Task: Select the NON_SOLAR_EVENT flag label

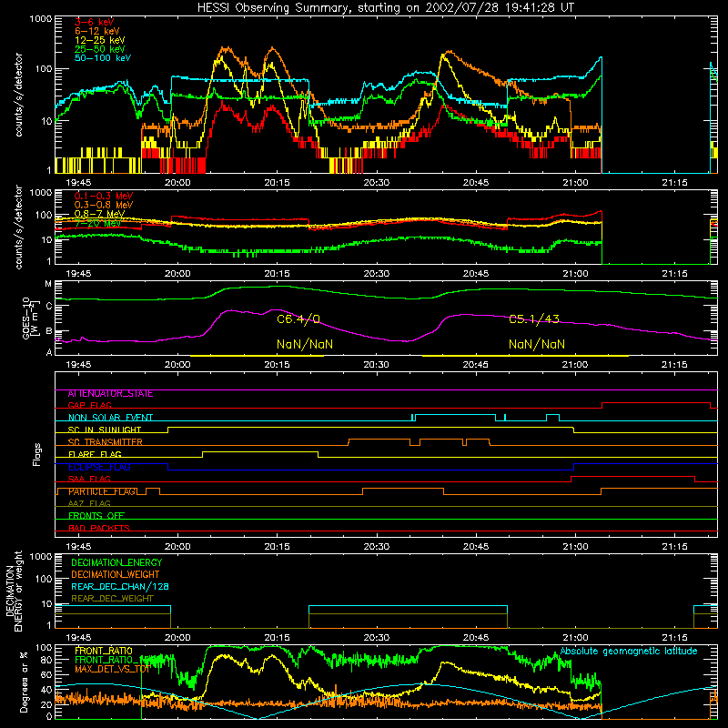Action: coord(110,418)
